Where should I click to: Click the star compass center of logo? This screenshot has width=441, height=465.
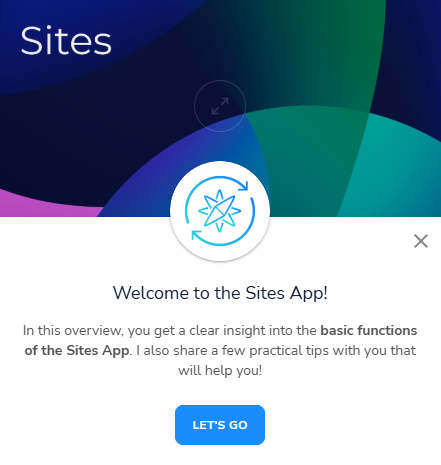[219, 211]
